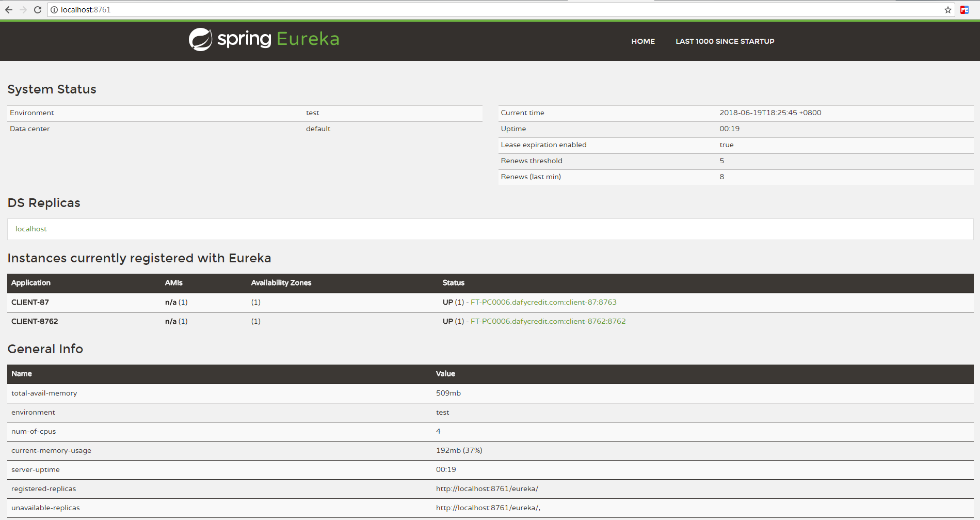This screenshot has width=980, height=520.
Task: Click the browser forward arrow
Action: click(x=23, y=9)
